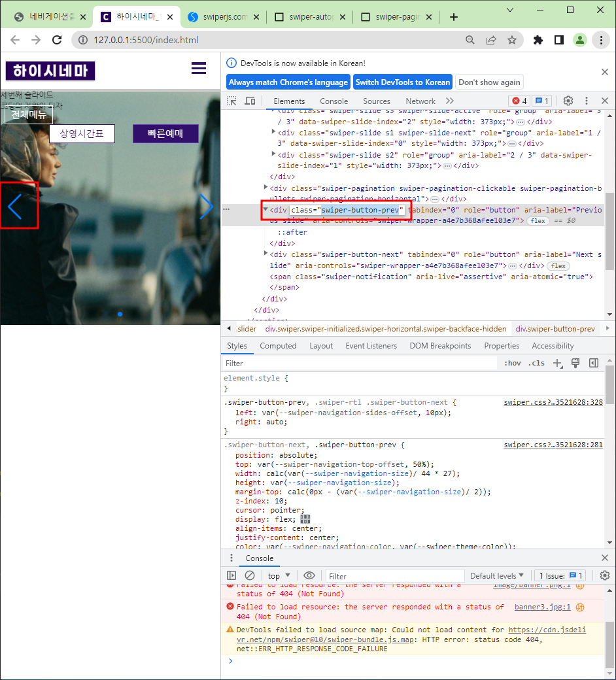The image size is (616, 680).
Task: Toggle the browser side panel
Action: pyautogui.click(x=559, y=40)
